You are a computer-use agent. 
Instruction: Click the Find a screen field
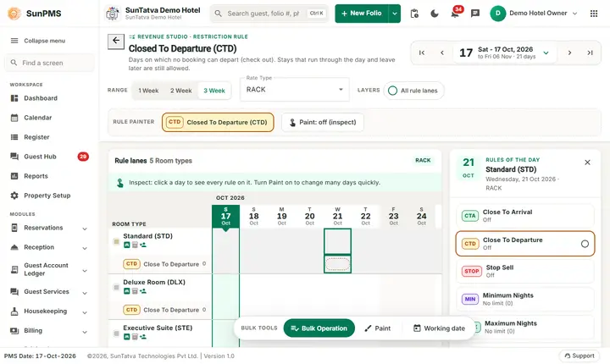49,63
